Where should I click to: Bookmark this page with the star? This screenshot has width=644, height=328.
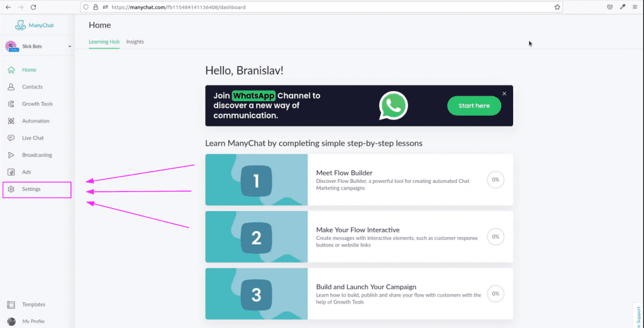(x=557, y=7)
